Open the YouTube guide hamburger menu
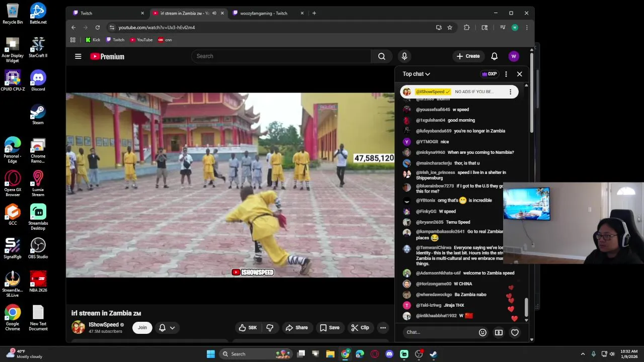Screen dimensions: 644x362 click(78, 56)
